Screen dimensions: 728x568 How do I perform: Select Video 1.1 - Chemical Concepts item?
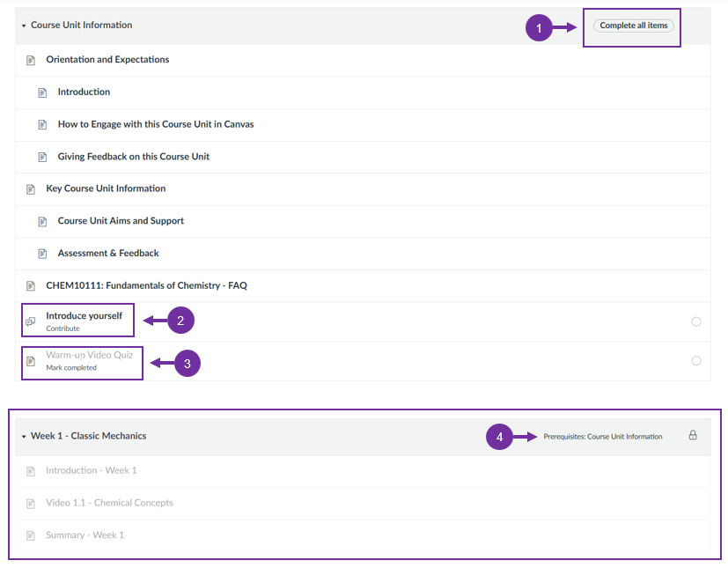109,503
